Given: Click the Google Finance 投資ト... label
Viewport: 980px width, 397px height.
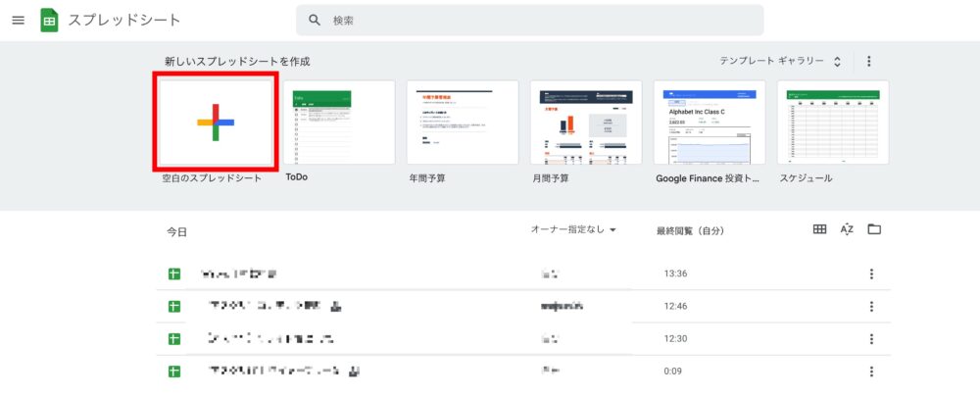Looking at the screenshot, I should [708, 178].
